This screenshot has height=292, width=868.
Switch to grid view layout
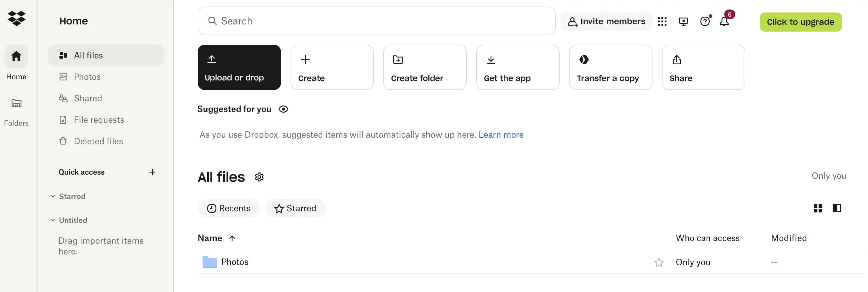817,208
